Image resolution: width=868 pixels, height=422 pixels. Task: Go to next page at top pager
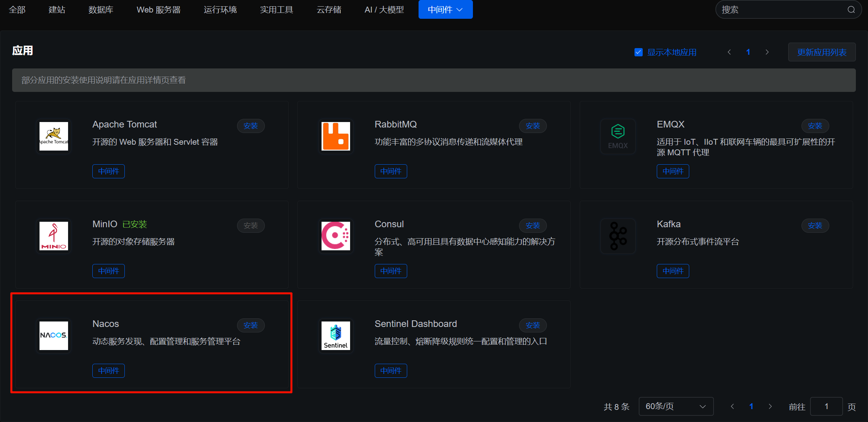click(x=767, y=52)
